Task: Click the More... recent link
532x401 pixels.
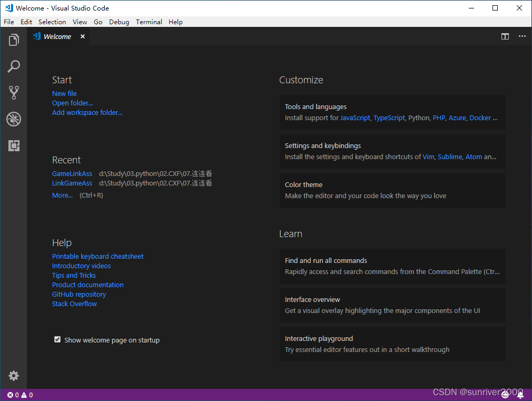Action: click(62, 195)
